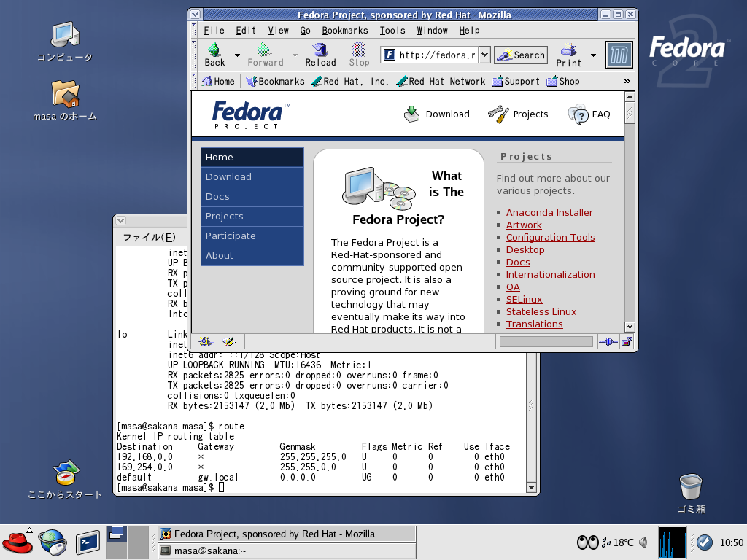Open the Bookmarks menu in the menu bar

tap(345, 31)
